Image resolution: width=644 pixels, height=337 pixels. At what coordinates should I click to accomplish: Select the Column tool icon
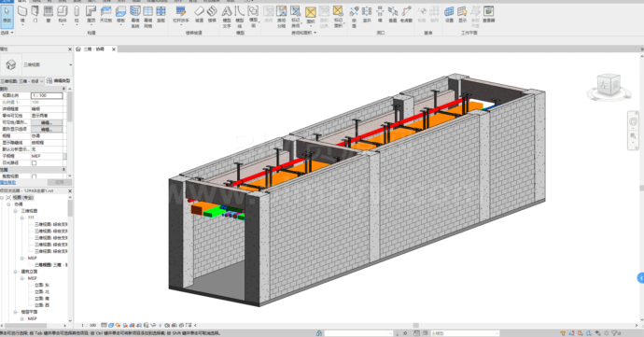[x=77, y=14]
